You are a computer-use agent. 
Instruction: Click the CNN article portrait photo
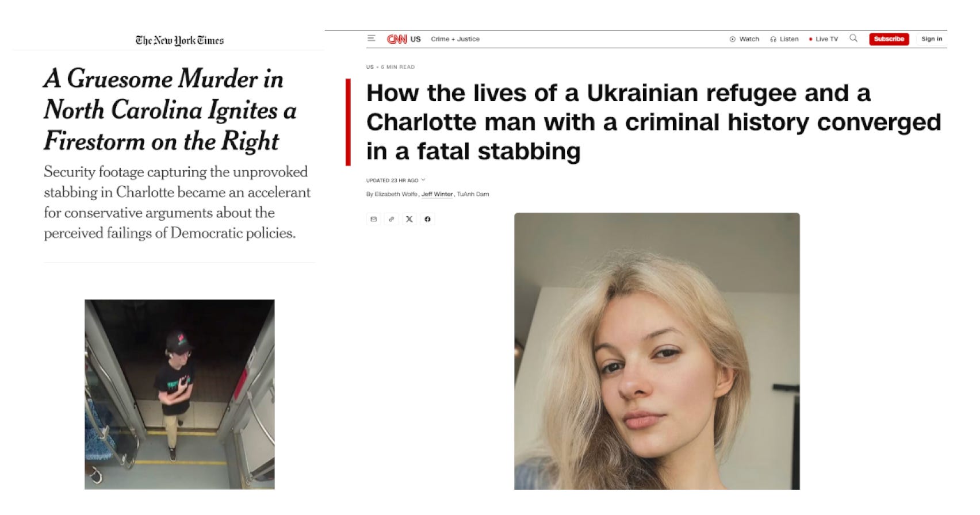(x=657, y=351)
